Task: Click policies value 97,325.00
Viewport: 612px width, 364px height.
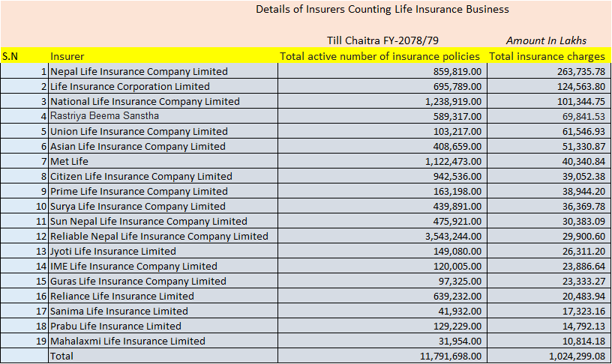Action: tap(460, 282)
